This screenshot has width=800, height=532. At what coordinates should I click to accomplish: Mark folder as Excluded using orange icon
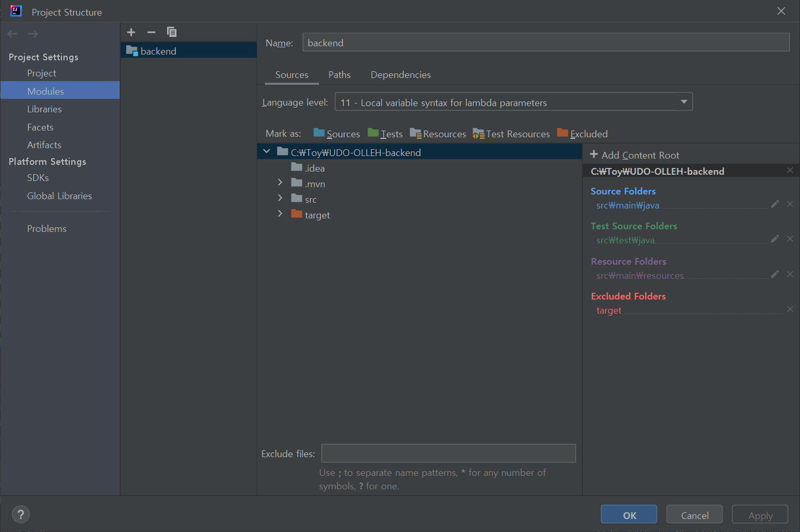[x=563, y=133]
